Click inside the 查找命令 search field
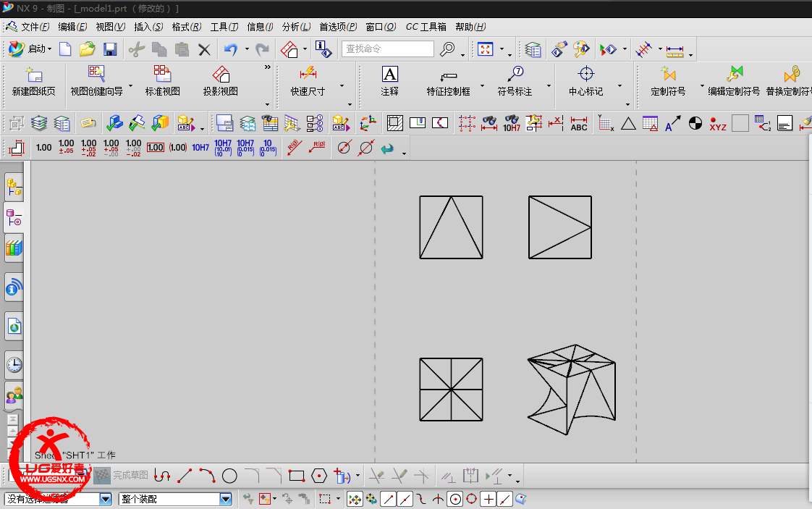This screenshot has height=509, width=812. (387, 49)
